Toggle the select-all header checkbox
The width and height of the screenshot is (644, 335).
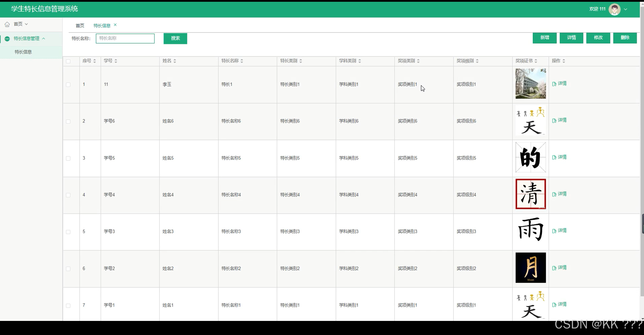click(x=68, y=61)
